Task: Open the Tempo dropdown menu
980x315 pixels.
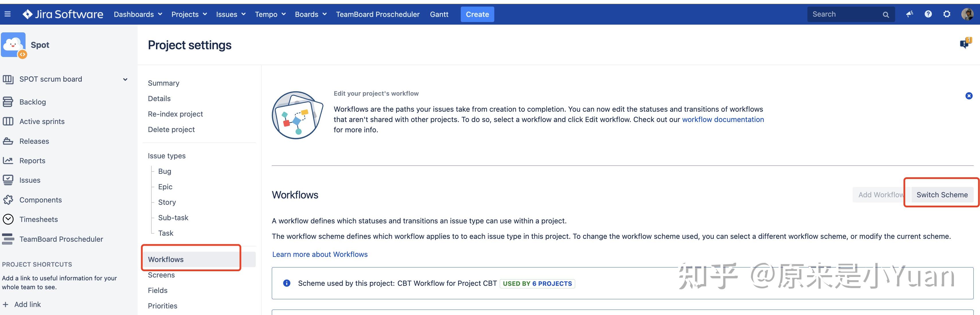Action: click(270, 14)
